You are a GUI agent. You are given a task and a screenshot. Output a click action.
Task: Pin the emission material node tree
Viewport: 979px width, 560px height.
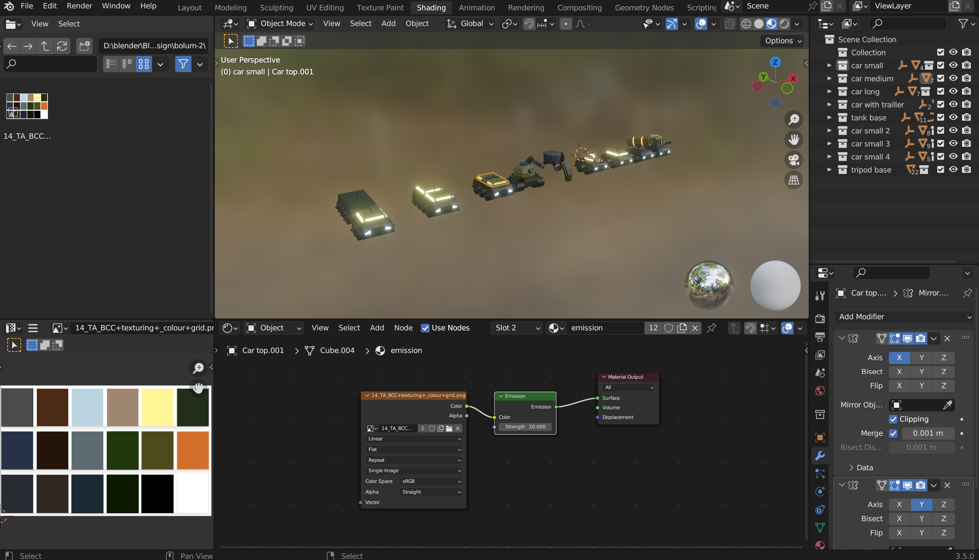pyautogui.click(x=711, y=328)
